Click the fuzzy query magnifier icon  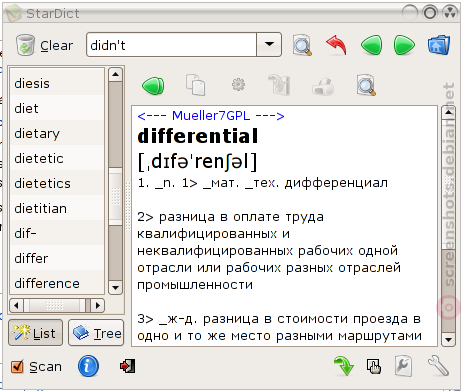click(x=302, y=45)
